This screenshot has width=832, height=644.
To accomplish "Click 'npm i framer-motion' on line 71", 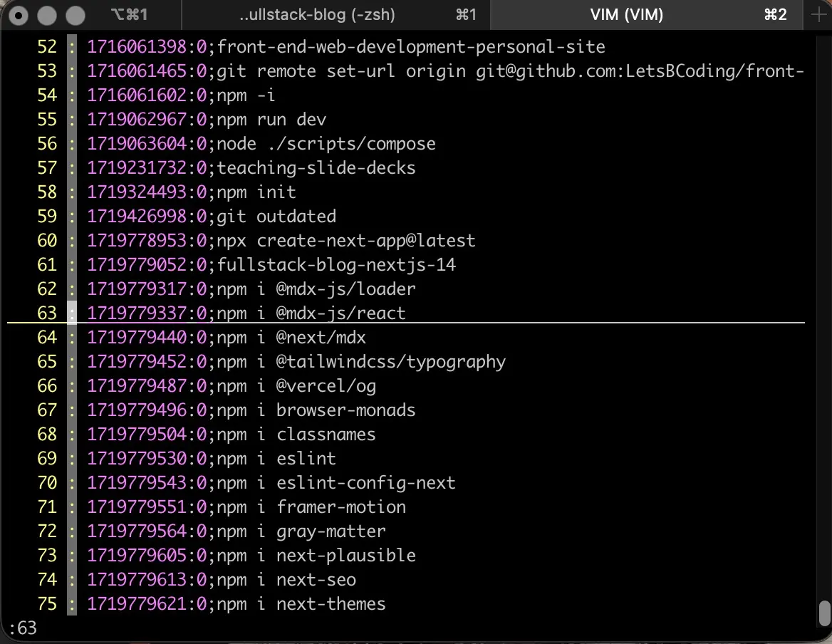I will click(311, 507).
